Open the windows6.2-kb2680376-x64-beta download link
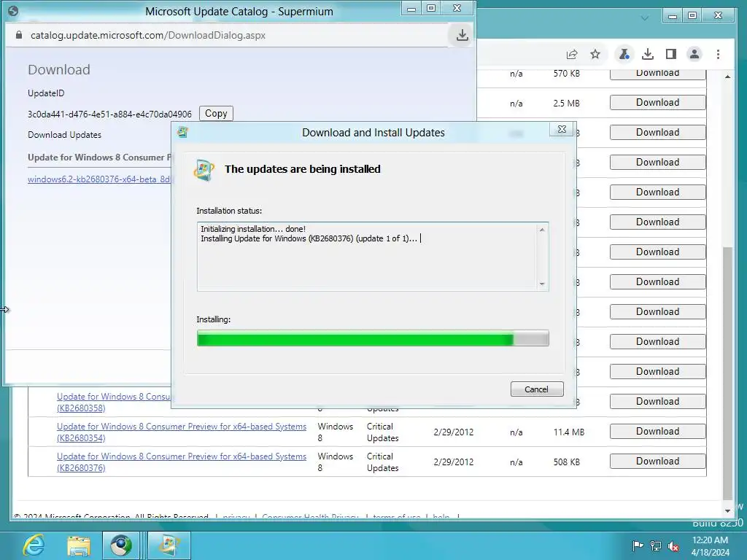This screenshot has width=747, height=560. click(98, 179)
